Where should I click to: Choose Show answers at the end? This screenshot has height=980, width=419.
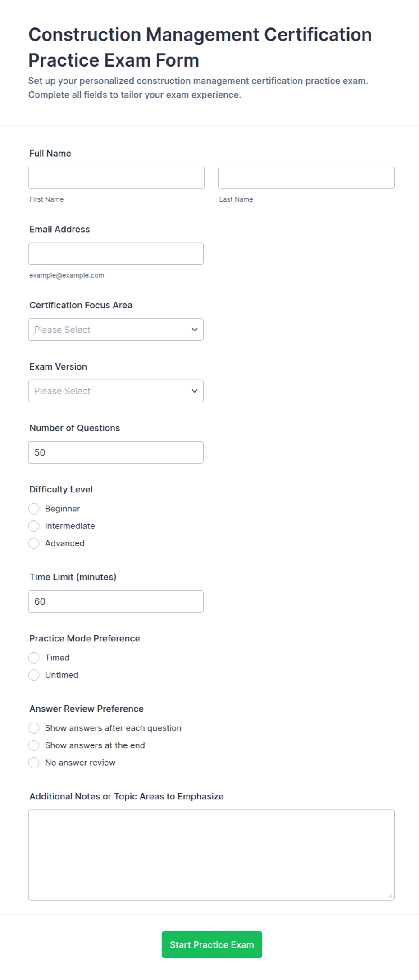(x=34, y=745)
